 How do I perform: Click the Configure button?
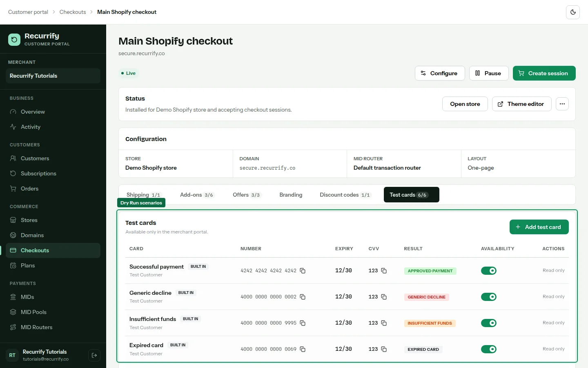pyautogui.click(x=440, y=73)
